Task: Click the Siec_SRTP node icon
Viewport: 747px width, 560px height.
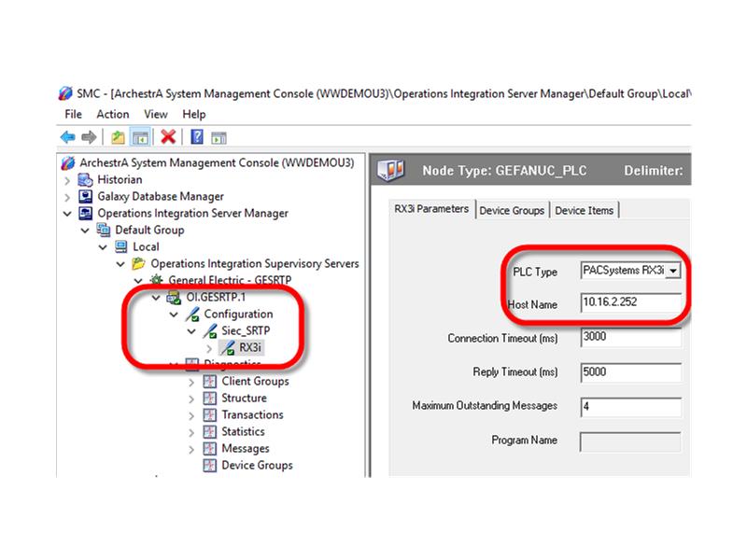Action: click(x=209, y=331)
